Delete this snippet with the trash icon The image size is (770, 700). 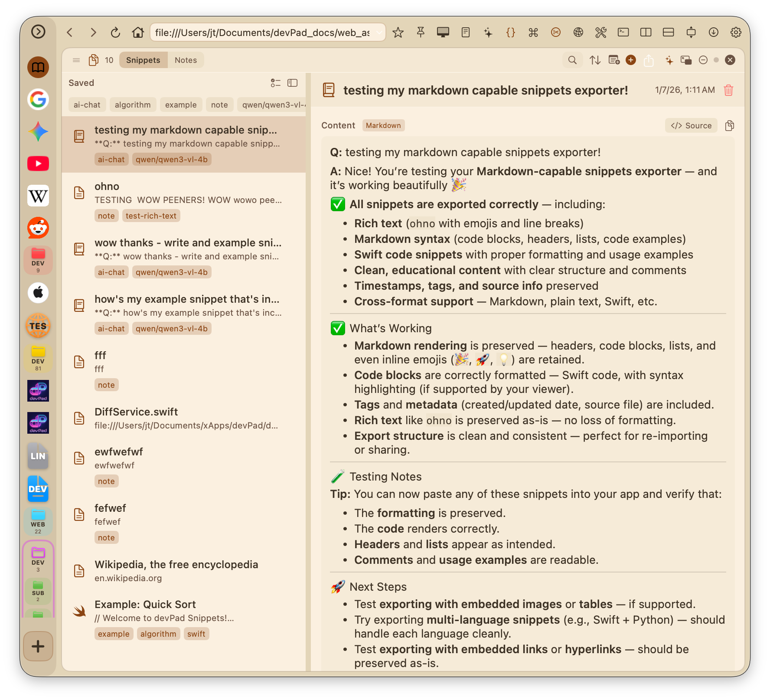click(x=728, y=90)
